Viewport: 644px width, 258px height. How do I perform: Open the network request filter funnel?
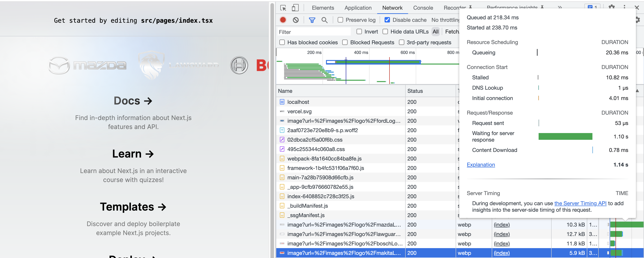tap(312, 20)
